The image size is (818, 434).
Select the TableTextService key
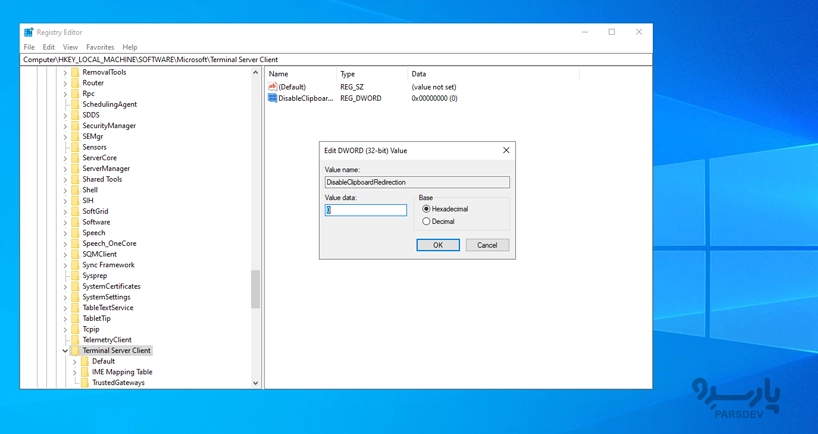click(x=107, y=308)
